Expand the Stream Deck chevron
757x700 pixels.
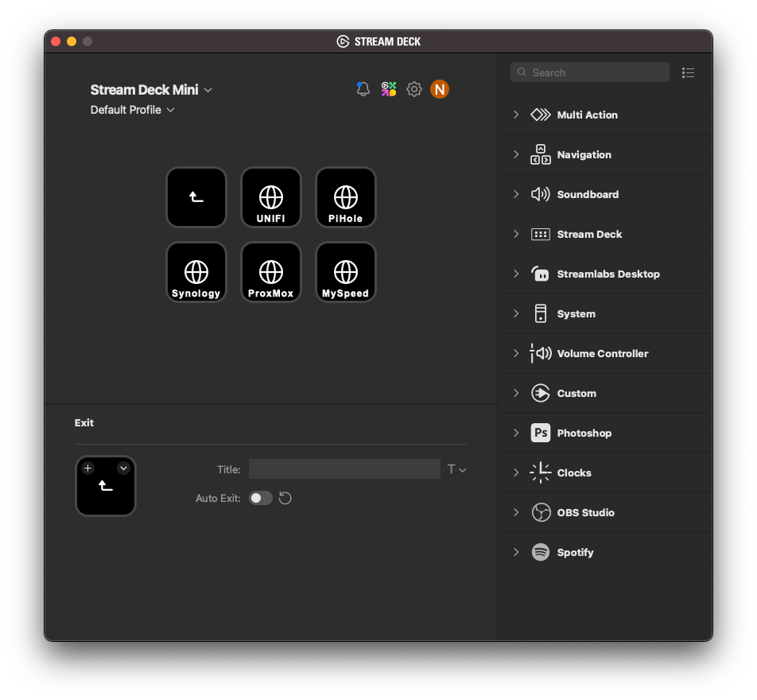point(516,235)
